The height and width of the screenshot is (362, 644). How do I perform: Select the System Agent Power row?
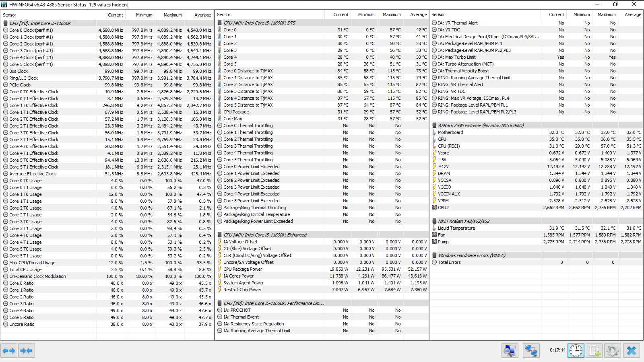[322, 283]
